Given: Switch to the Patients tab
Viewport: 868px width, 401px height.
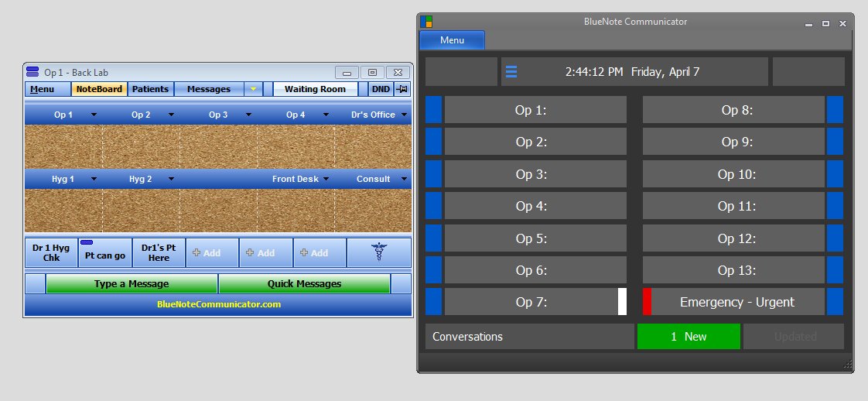Looking at the screenshot, I should click(151, 89).
